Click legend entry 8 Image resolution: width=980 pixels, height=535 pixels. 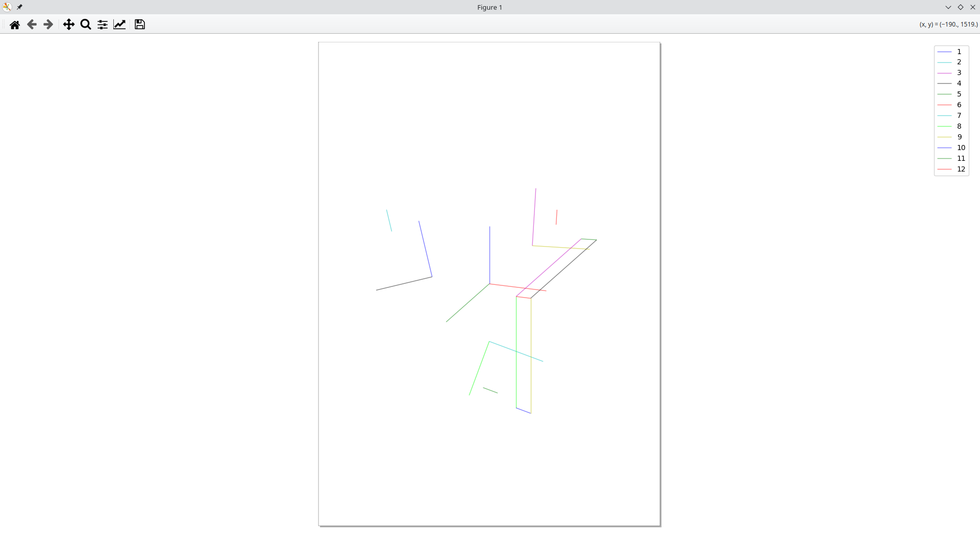tap(950, 126)
